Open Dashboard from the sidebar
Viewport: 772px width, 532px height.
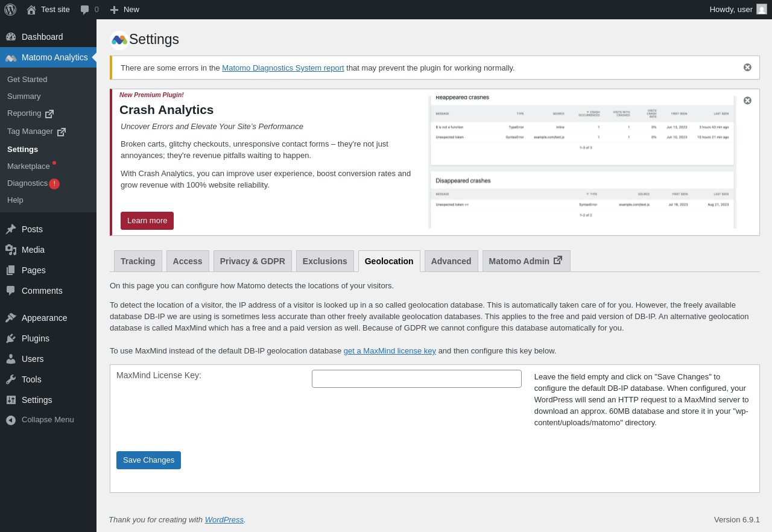tap(42, 37)
